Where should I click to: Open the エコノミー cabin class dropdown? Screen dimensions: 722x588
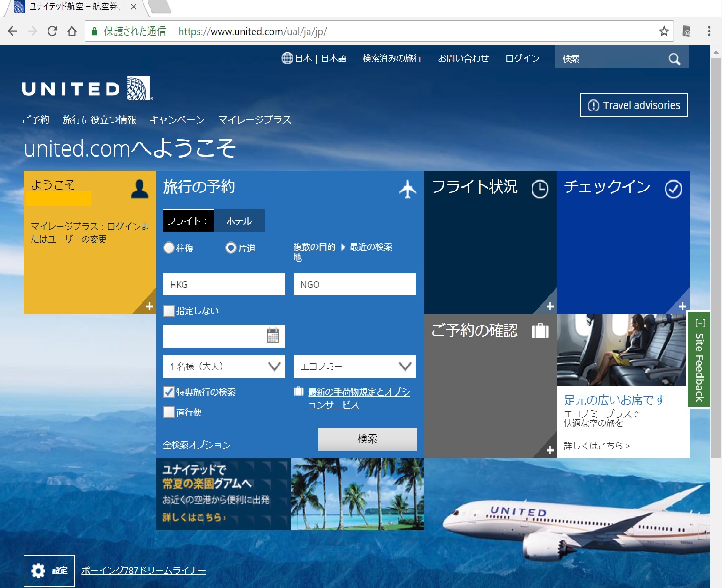(355, 366)
